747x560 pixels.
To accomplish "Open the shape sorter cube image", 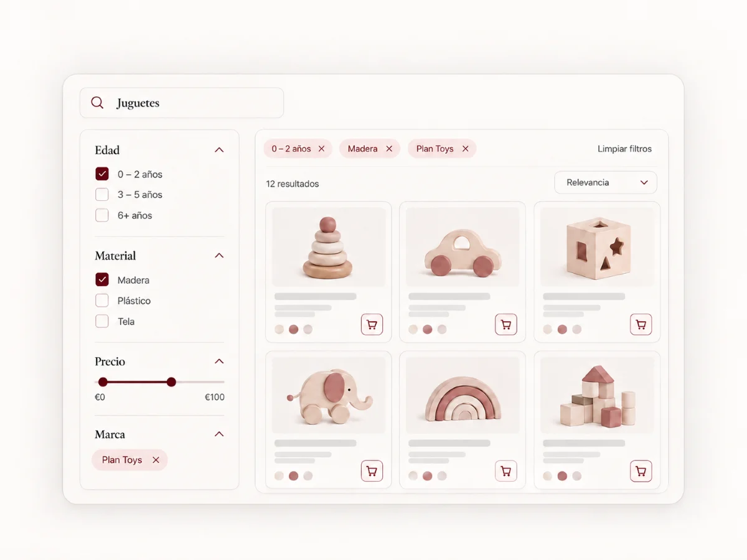I will pyautogui.click(x=597, y=247).
